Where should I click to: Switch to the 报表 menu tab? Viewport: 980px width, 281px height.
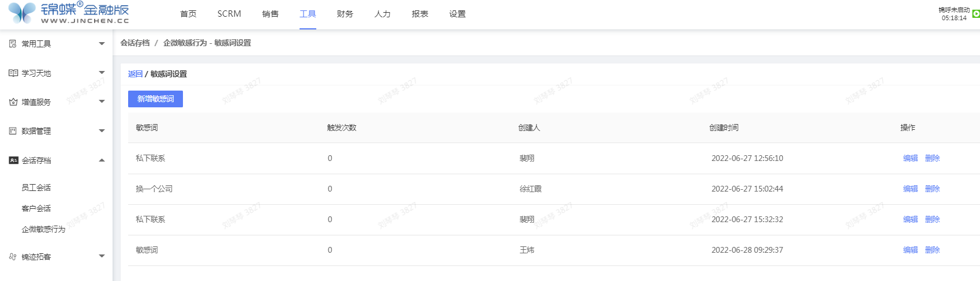(420, 14)
